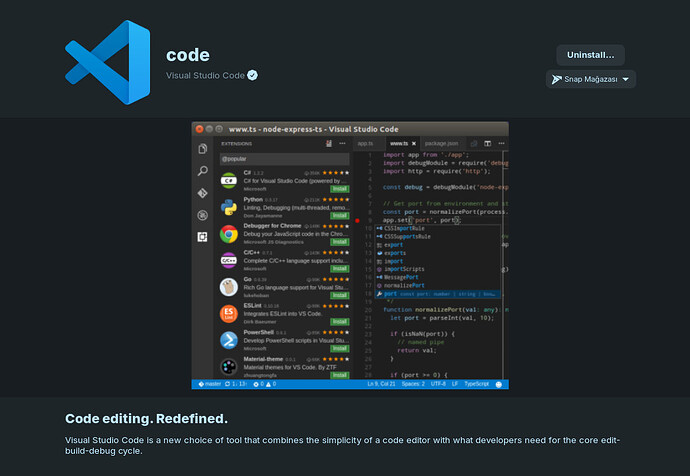690x476 pixels.
Task: Click the verified publisher badge
Action: pos(252,75)
